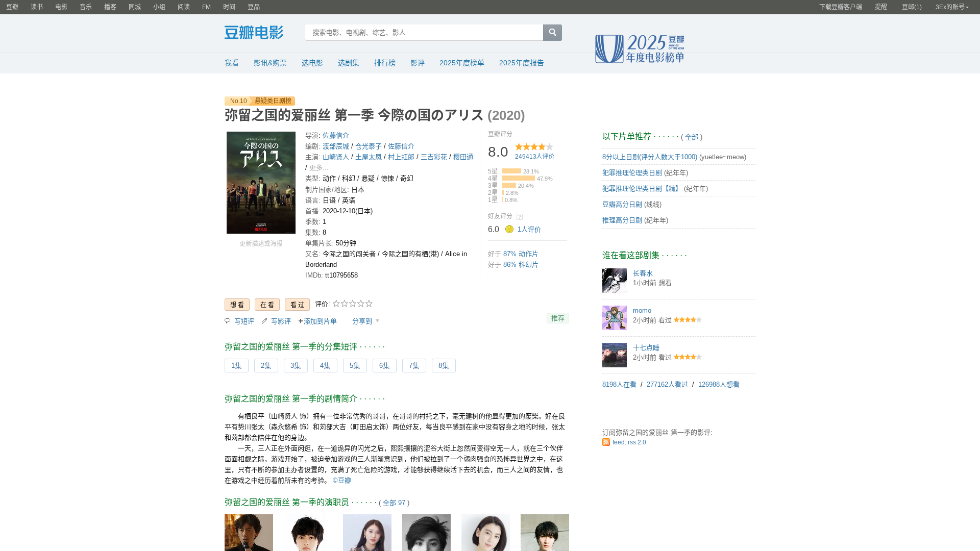This screenshot has height=551, width=980.
Task: Open actor 山崎贤人 link
Action: (x=336, y=157)
